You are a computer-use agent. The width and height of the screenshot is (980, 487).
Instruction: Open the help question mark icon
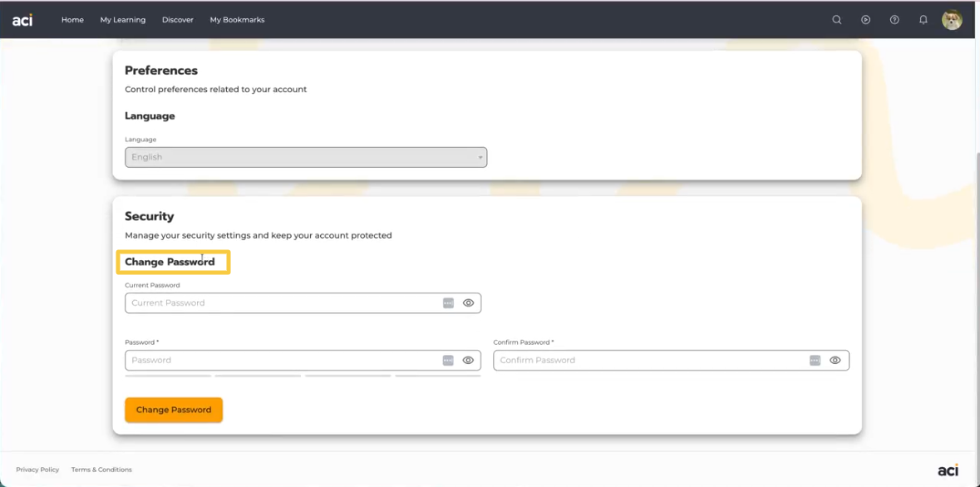[894, 20]
